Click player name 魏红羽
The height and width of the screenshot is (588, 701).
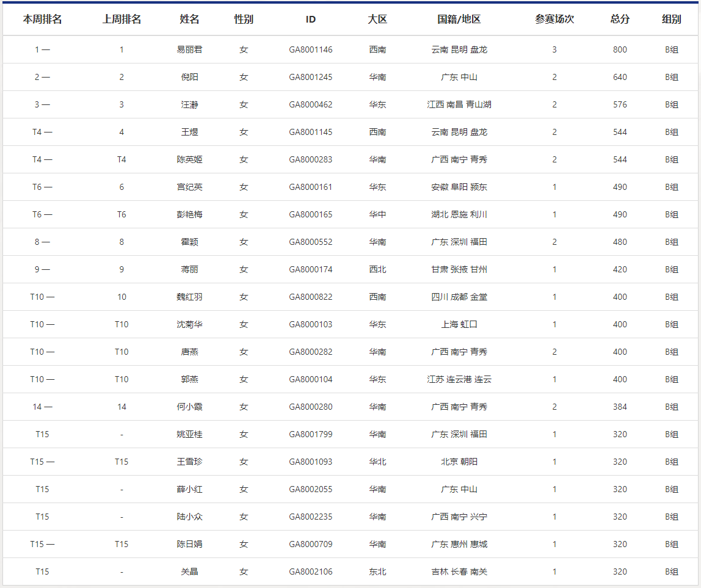[189, 297]
